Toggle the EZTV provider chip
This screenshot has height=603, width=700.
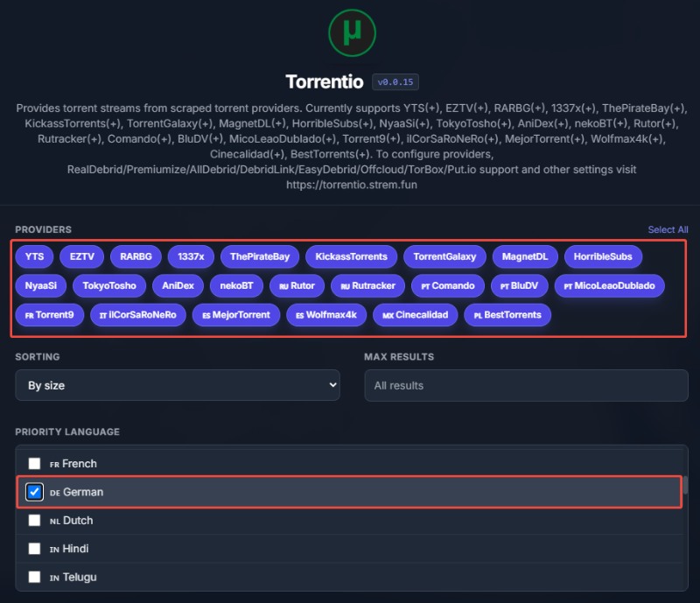point(82,256)
